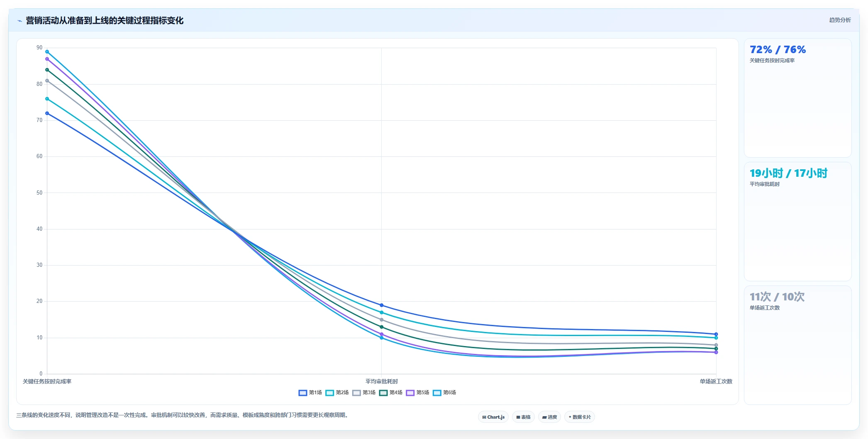Click the 第3场 point on 平均审批耗时 at 15
The image size is (868, 439).
pyautogui.click(x=382, y=320)
